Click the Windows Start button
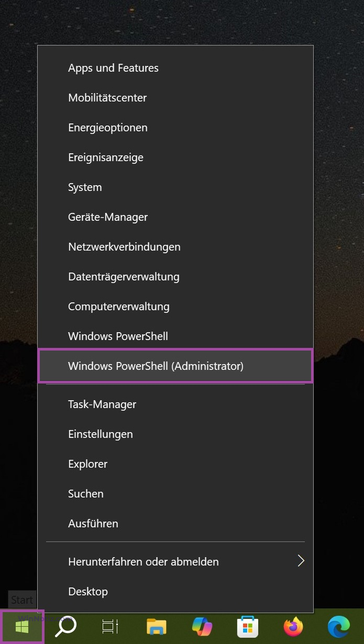364x644 pixels. (22, 626)
